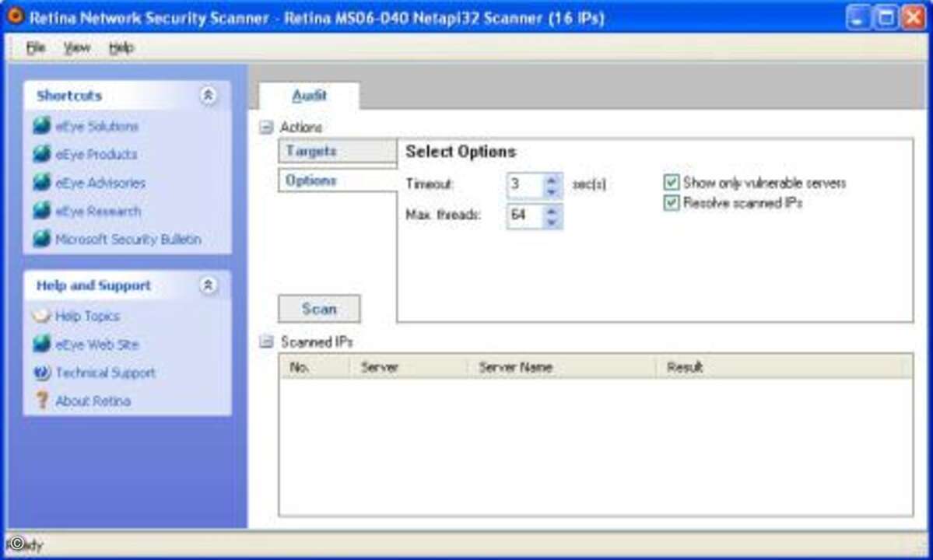
Task: Open the eEye Solutions link
Action: click(x=96, y=126)
